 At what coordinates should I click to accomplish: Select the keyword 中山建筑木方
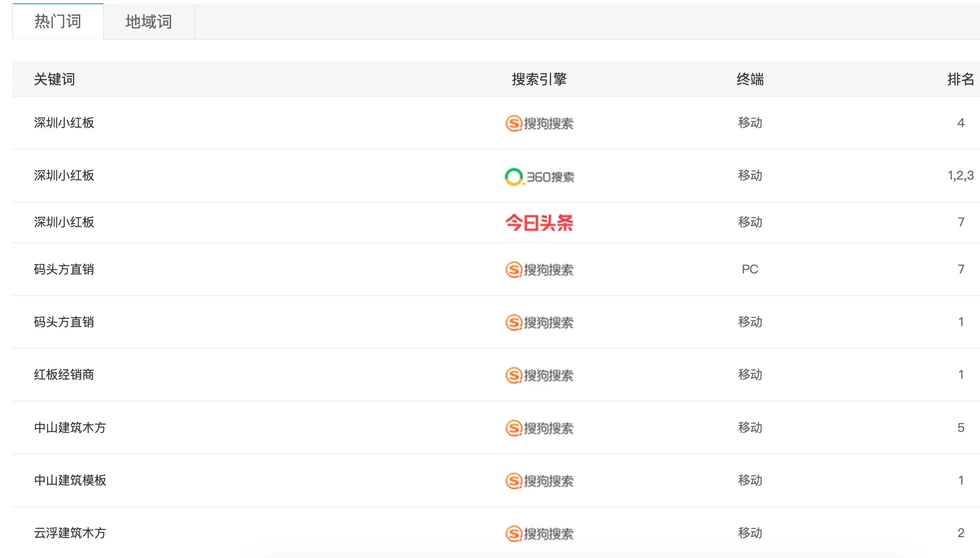70,428
